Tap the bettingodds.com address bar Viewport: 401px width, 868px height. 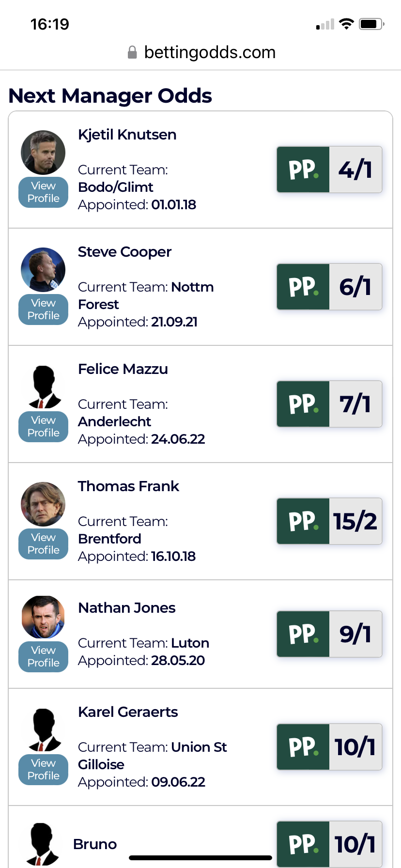200,52
